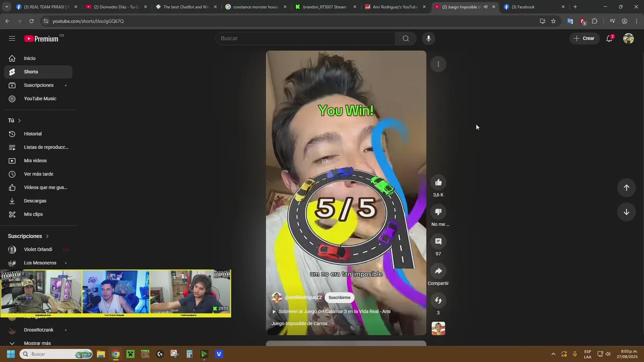Expand the Tú section chevron
Viewport: 644px width, 362px height.
(x=19, y=121)
